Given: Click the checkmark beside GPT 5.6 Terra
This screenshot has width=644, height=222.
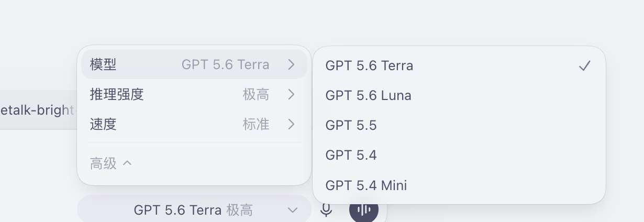Looking at the screenshot, I should click(585, 65).
